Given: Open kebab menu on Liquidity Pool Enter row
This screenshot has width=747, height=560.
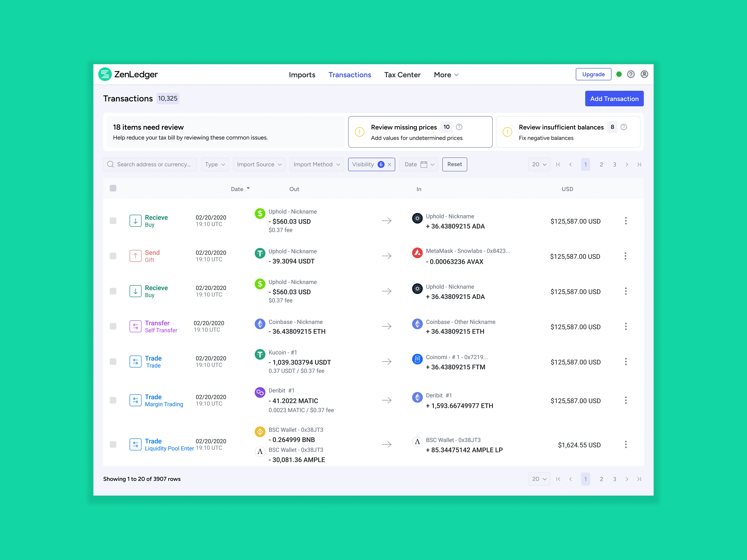Looking at the screenshot, I should coord(625,444).
